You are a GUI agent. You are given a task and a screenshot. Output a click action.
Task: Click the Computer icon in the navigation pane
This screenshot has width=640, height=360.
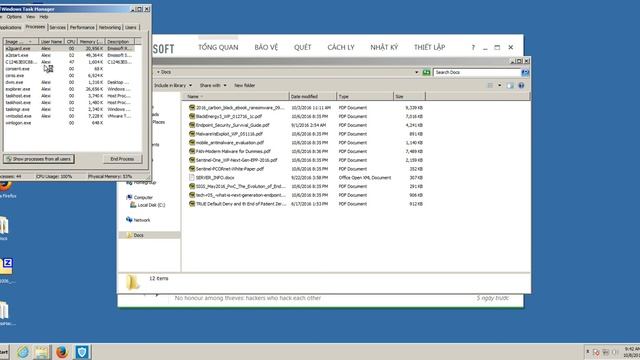(x=129, y=197)
